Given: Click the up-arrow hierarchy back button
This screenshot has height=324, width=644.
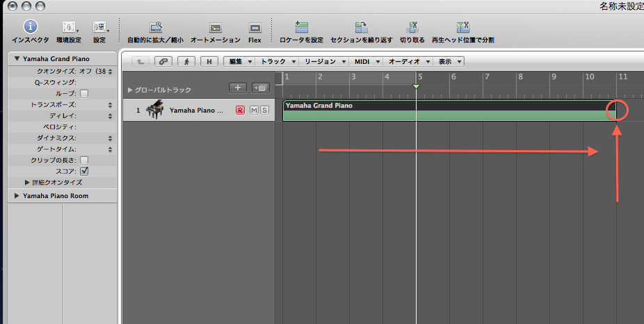Looking at the screenshot, I should pos(140,62).
